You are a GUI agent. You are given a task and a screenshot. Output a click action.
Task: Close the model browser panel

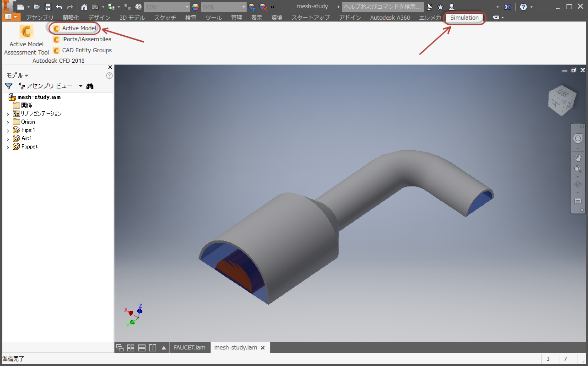pos(110,67)
